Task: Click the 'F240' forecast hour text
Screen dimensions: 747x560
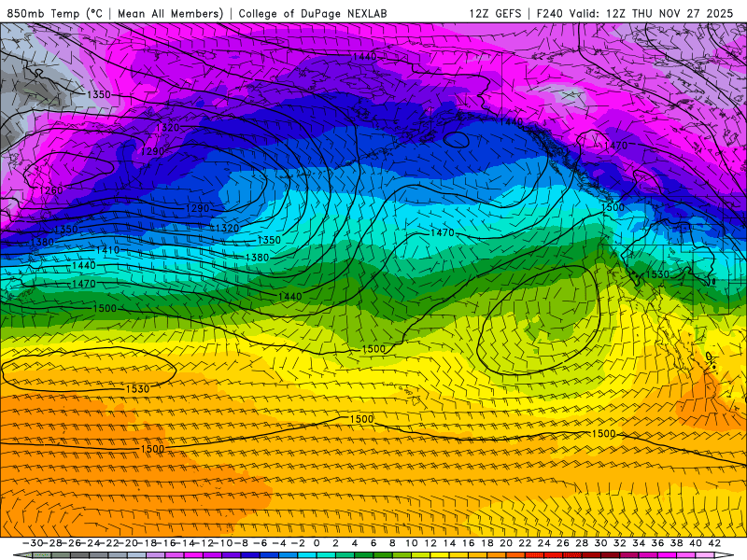Action: coord(549,13)
